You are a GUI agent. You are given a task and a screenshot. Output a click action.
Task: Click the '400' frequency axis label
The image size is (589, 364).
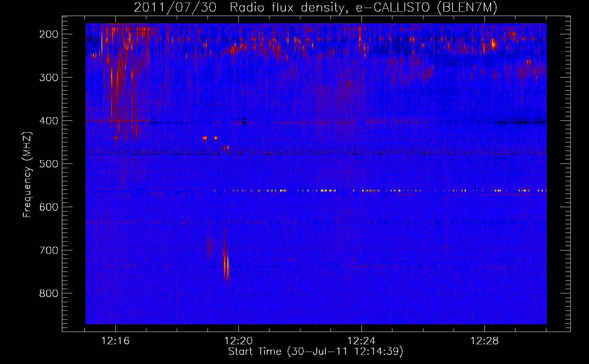pos(49,121)
